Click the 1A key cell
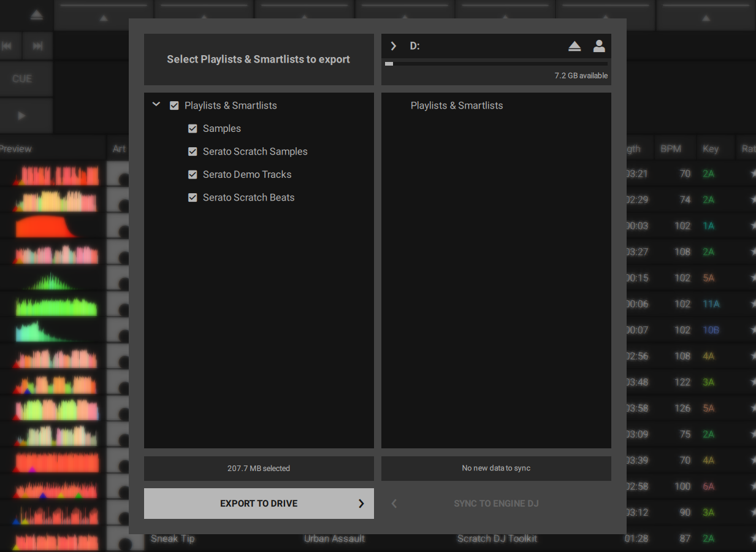The image size is (756, 552). 708,226
